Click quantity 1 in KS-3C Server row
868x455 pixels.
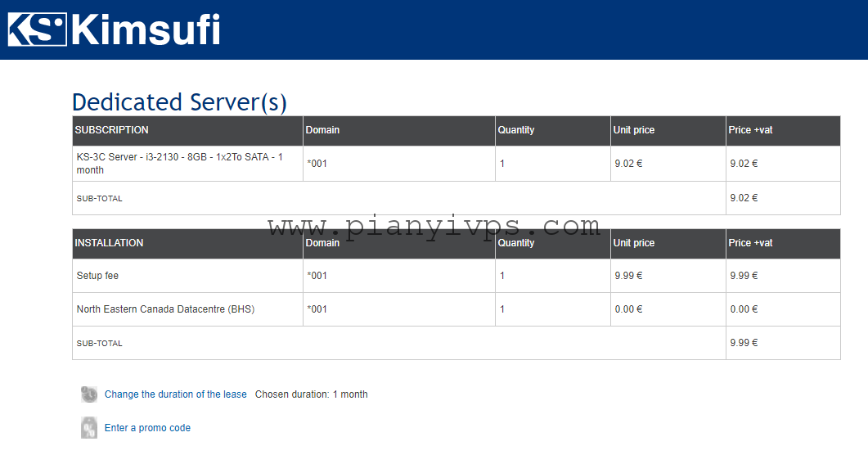pyautogui.click(x=502, y=164)
